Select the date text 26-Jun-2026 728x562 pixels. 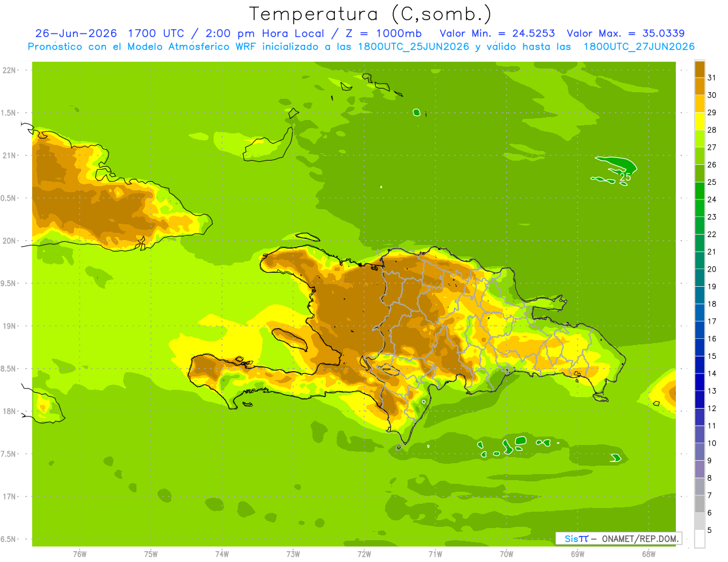76,33
